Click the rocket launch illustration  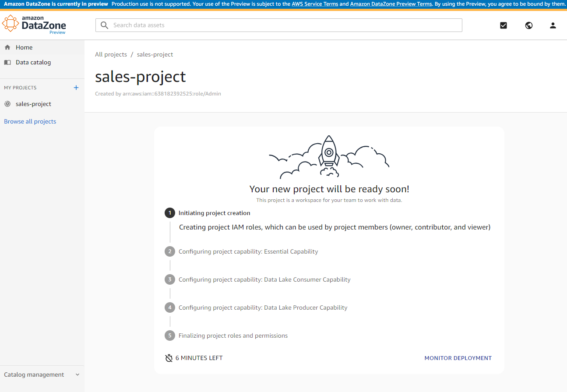[x=329, y=157]
